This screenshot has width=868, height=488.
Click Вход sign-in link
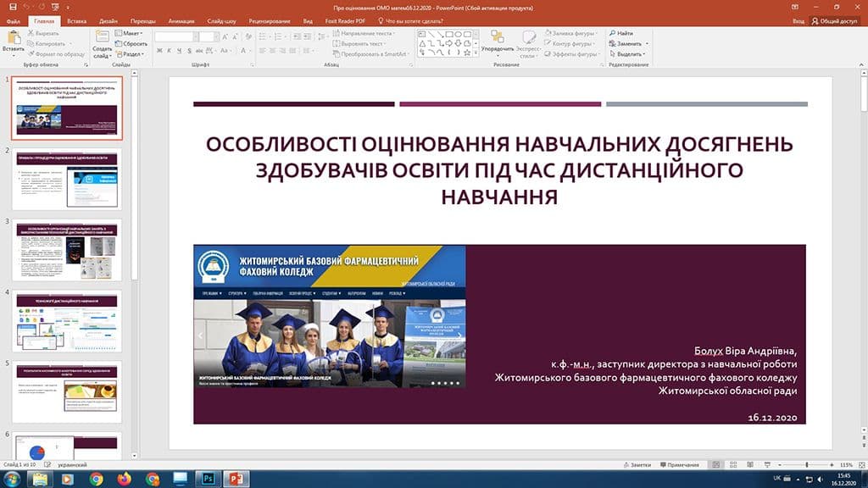pos(798,21)
